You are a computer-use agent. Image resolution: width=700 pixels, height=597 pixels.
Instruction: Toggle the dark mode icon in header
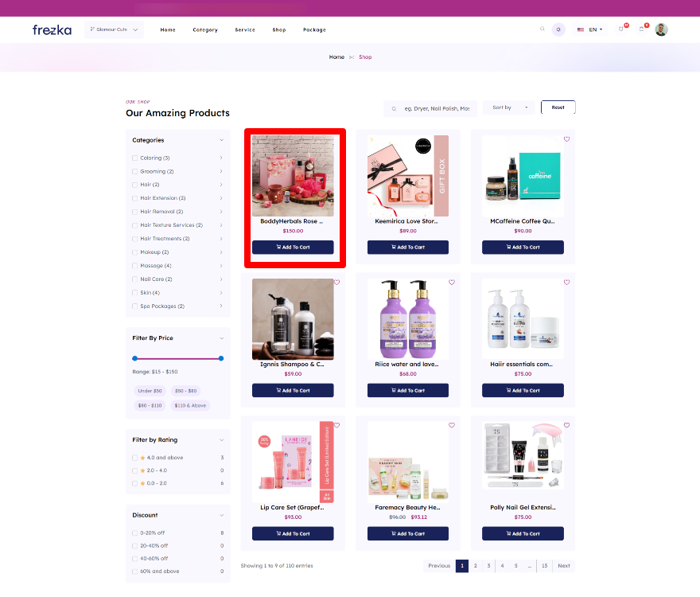tap(559, 29)
